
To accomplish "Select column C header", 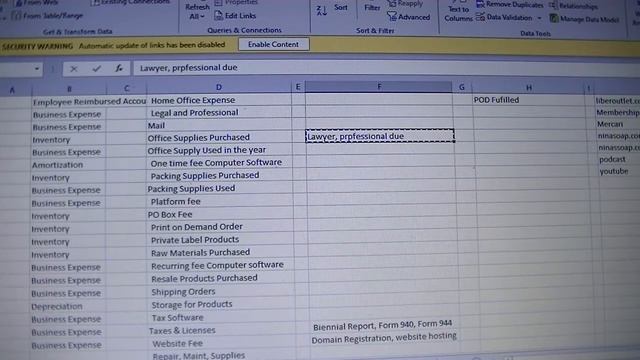I will pos(127,88).
